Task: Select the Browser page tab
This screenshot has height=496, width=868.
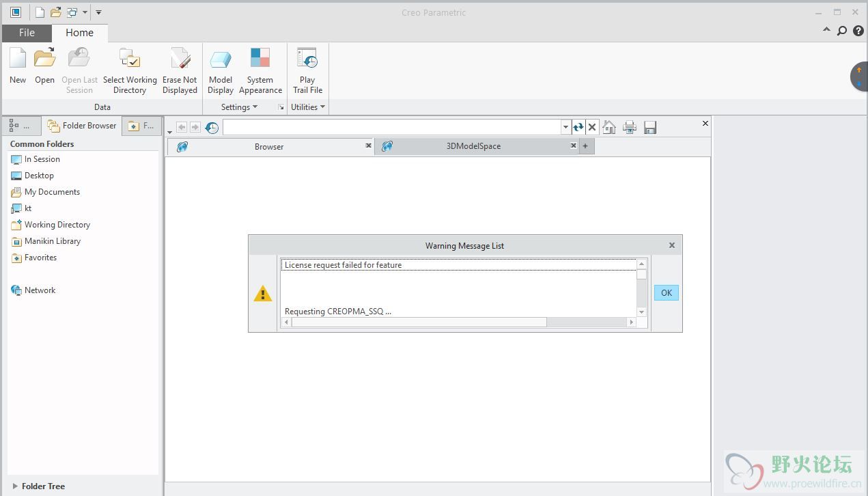Action: [x=269, y=147]
